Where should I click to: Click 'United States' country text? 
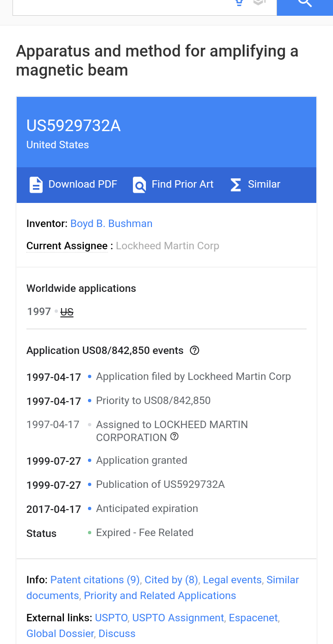(57, 145)
